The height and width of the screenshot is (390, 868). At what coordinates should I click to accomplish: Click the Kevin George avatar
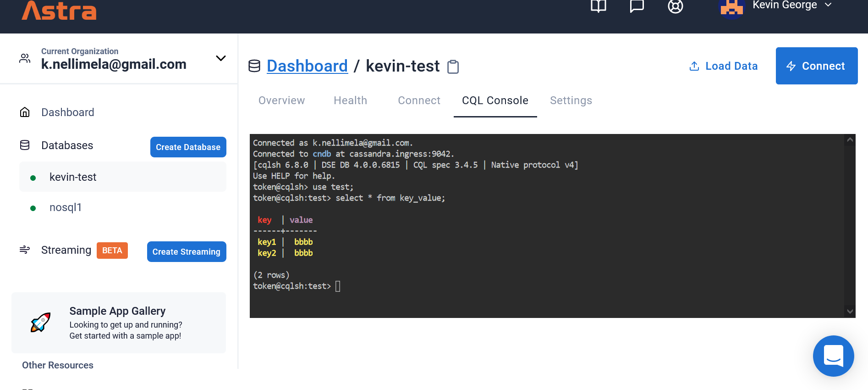(x=731, y=8)
